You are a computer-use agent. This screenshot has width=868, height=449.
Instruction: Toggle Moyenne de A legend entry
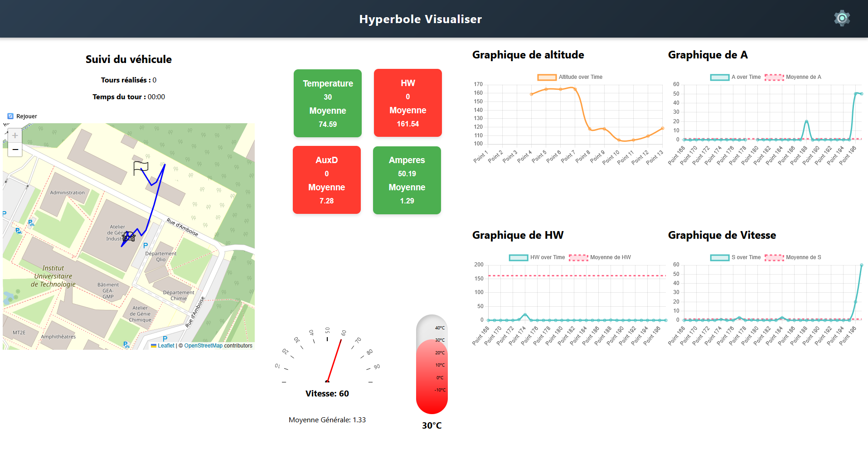coord(793,77)
